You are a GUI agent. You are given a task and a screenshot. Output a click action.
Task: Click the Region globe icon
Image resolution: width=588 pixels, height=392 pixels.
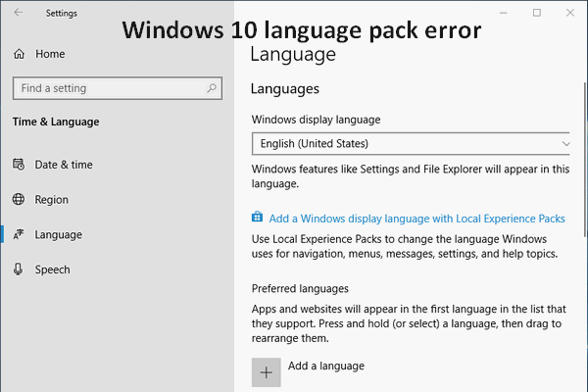click(x=19, y=199)
